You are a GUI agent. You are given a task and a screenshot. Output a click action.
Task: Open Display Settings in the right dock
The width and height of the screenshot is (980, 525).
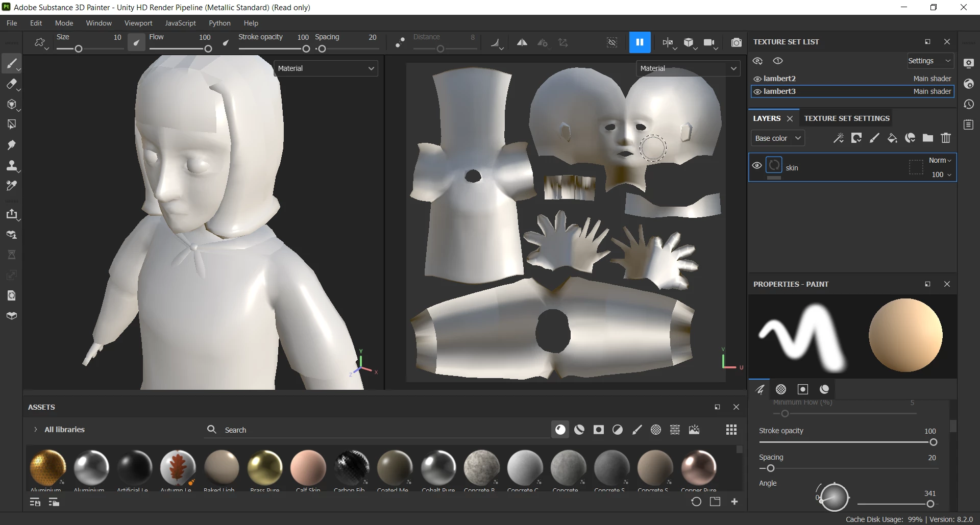pyautogui.click(x=968, y=63)
